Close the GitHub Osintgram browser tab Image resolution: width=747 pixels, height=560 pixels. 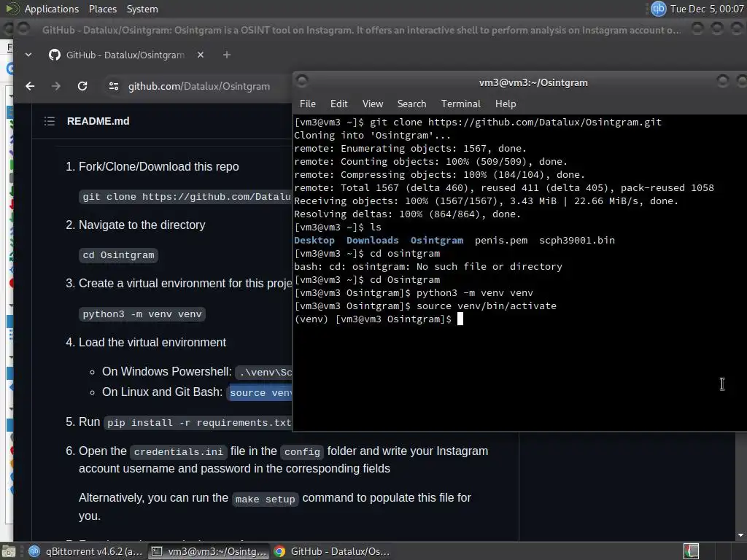click(201, 55)
